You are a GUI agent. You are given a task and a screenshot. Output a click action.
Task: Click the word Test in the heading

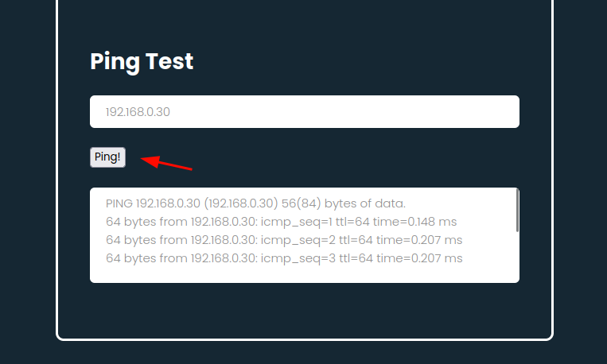[169, 61]
